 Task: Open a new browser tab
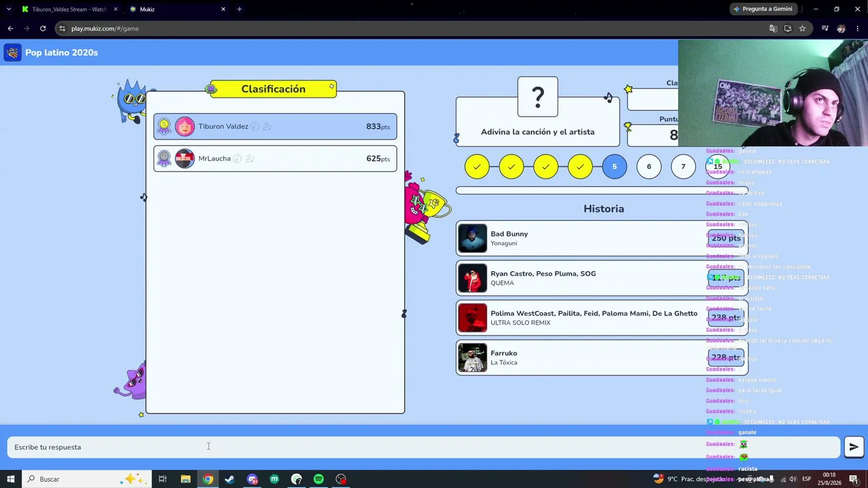tap(239, 9)
